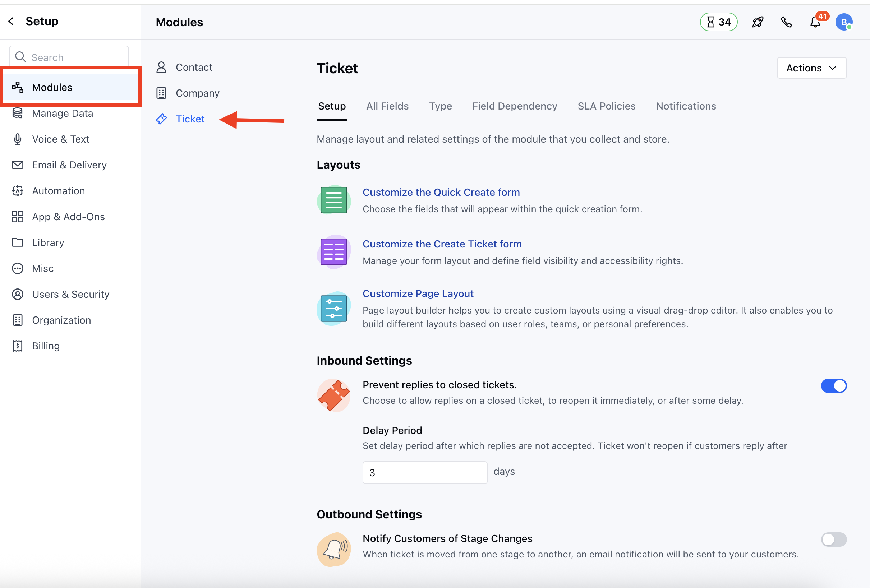Open the phone dialer icon
The image size is (870, 588).
click(786, 22)
